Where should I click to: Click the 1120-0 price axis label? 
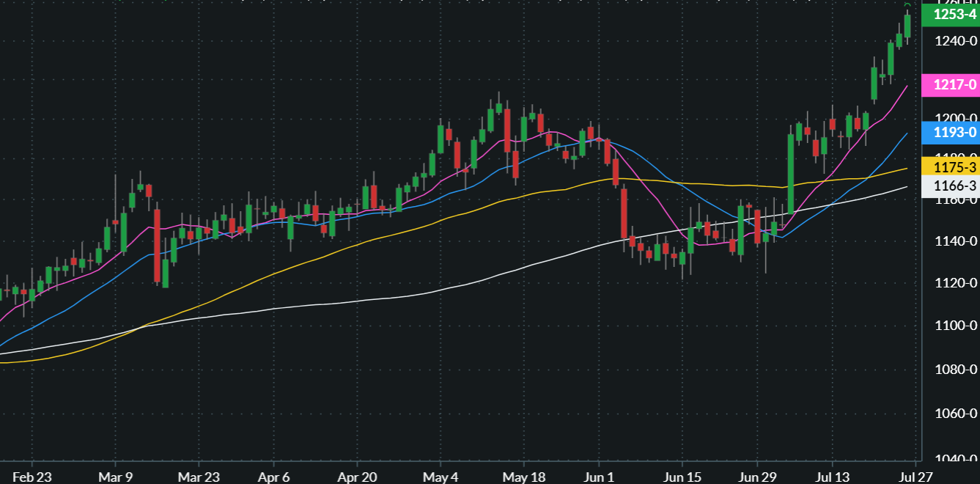coord(956,282)
